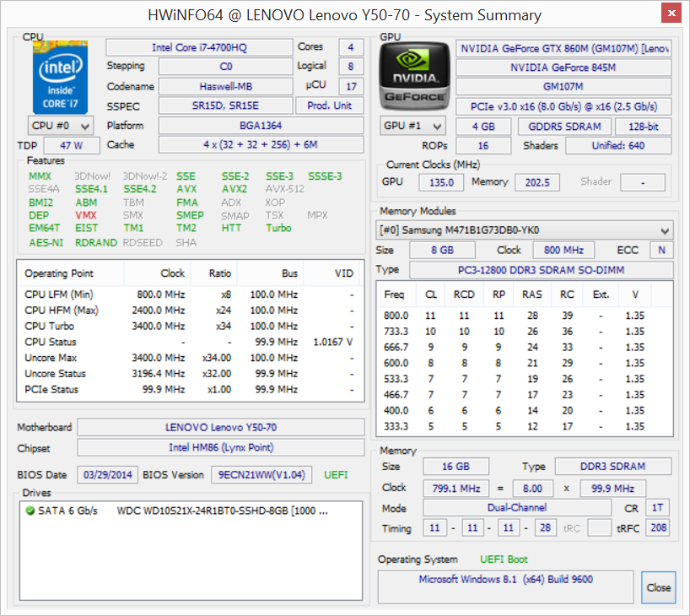This screenshot has width=690, height=616.
Task: Select the 666.7 frequency timing row
Action: pos(525,347)
